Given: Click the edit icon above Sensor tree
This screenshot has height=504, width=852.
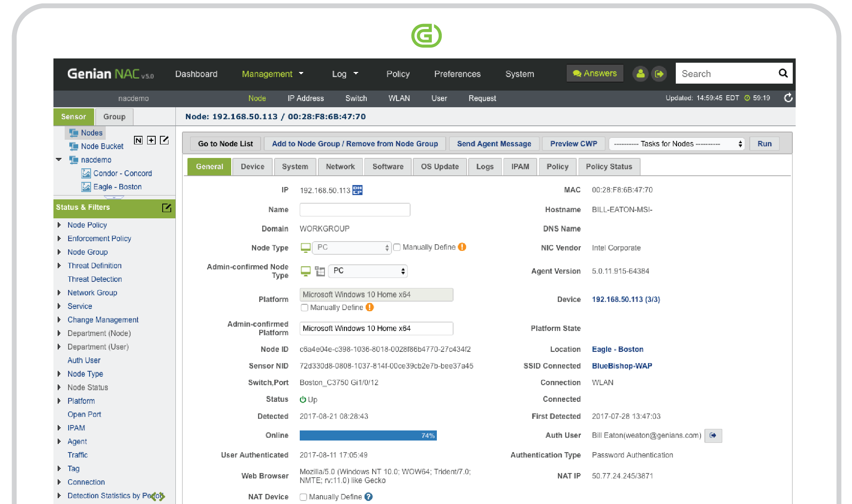Looking at the screenshot, I should (164, 140).
